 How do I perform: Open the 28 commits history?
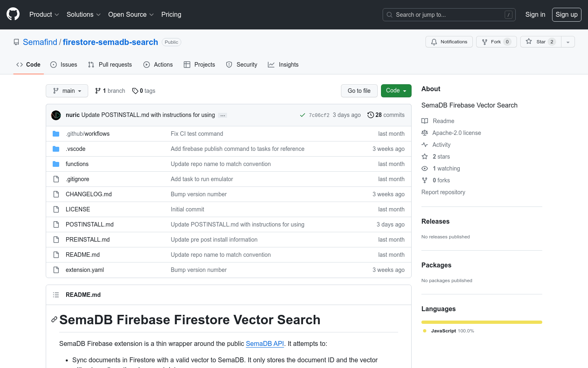coord(386,115)
